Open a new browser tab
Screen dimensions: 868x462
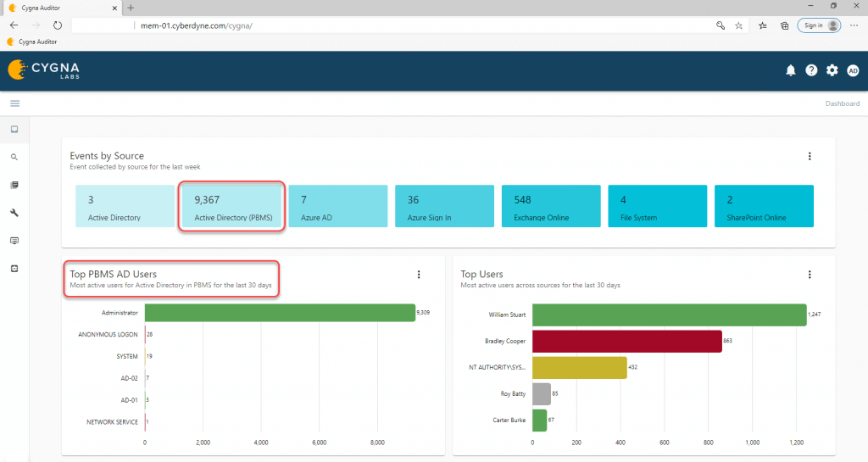(x=131, y=7)
